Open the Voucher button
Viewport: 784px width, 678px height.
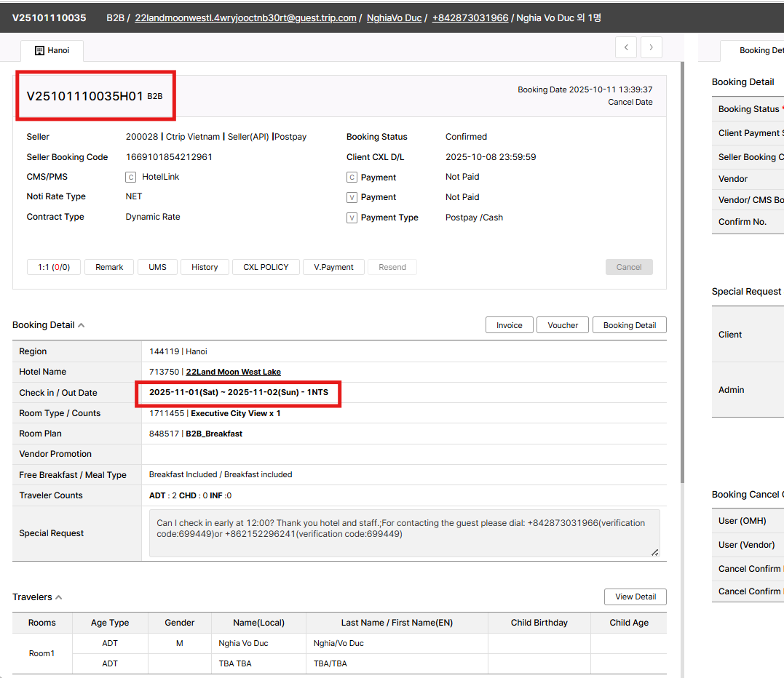tap(563, 325)
